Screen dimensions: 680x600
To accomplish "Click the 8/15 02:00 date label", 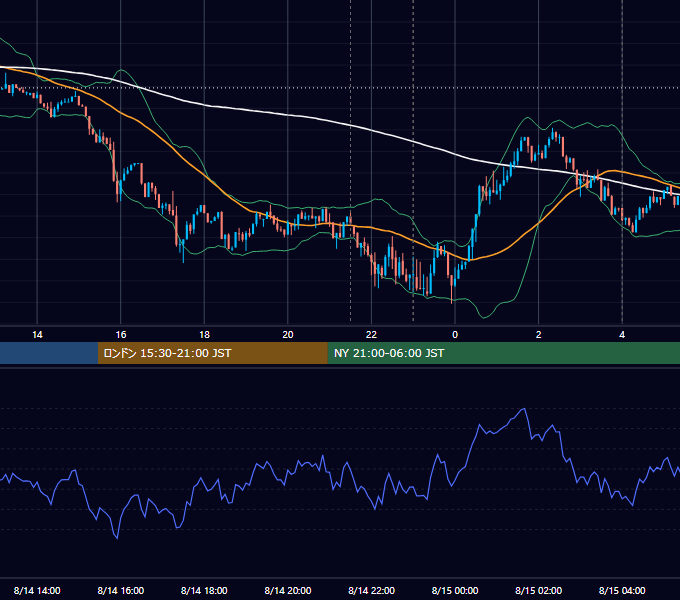I will click(x=538, y=590).
